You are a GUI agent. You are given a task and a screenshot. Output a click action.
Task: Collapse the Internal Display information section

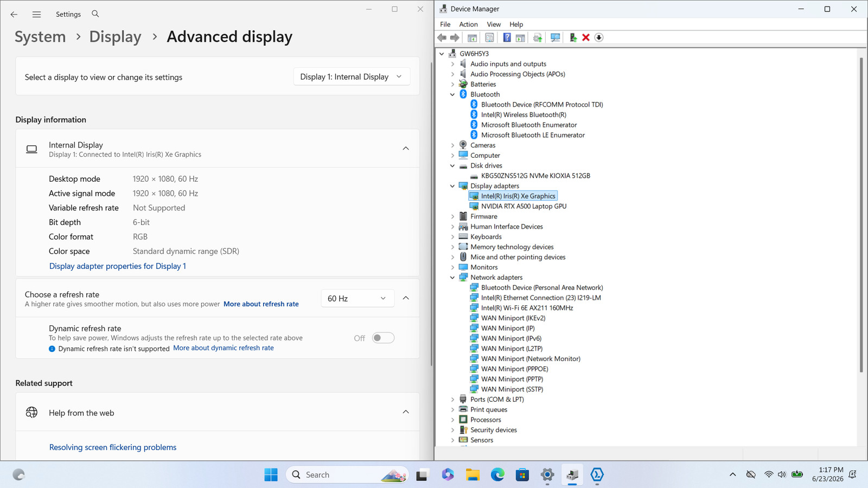[x=406, y=149]
